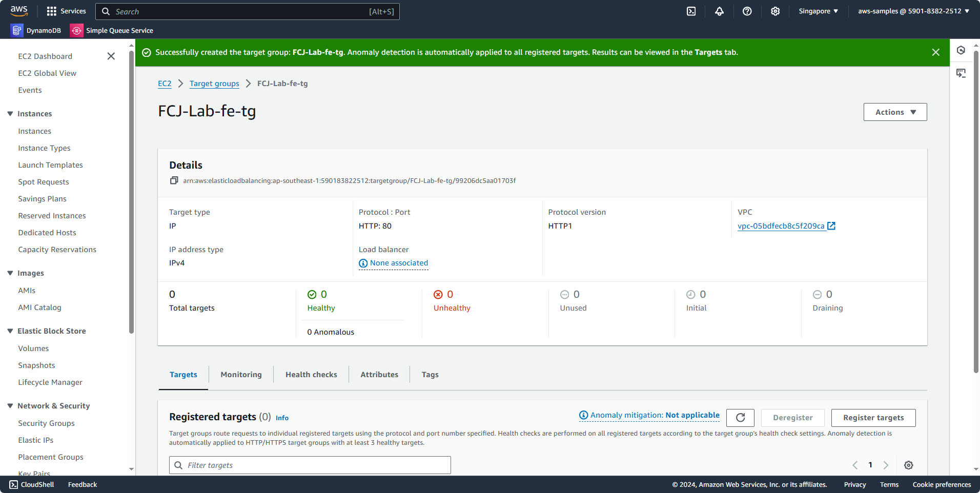Collapse the Elastic Block Store section

coord(10,331)
